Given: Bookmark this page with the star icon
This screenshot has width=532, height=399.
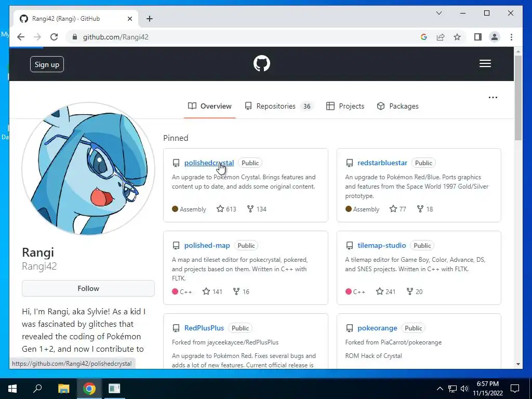Looking at the screenshot, I should (457, 37).
